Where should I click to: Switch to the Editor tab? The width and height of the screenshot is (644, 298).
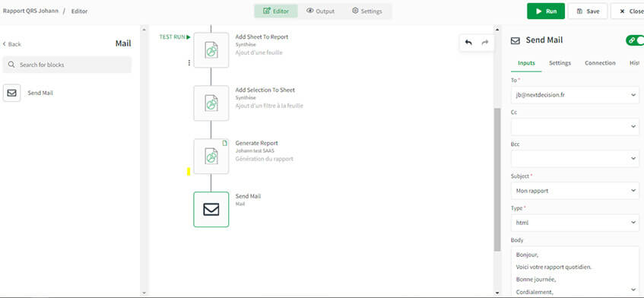276,11
